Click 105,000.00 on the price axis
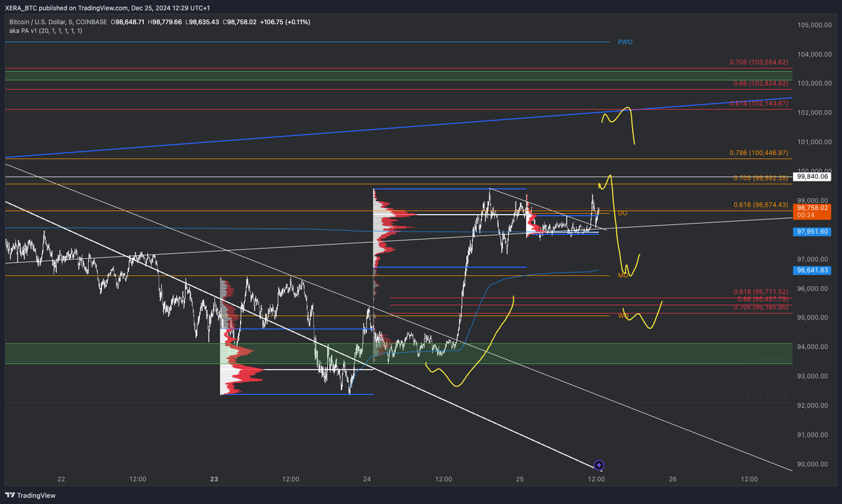842x504 pixels. tap(815, 25)
